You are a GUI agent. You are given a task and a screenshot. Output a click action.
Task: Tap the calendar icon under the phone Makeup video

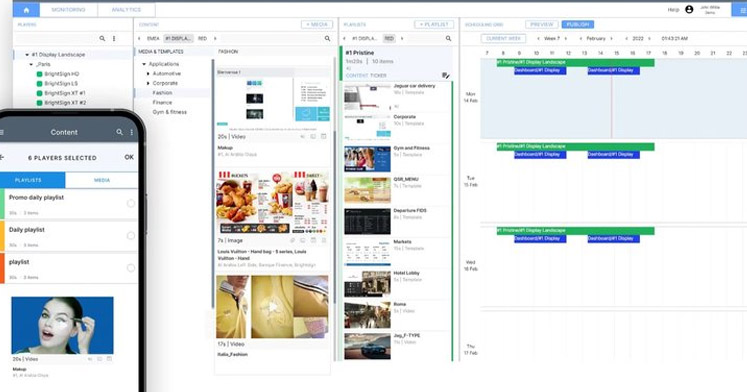[x=109, y=359]
